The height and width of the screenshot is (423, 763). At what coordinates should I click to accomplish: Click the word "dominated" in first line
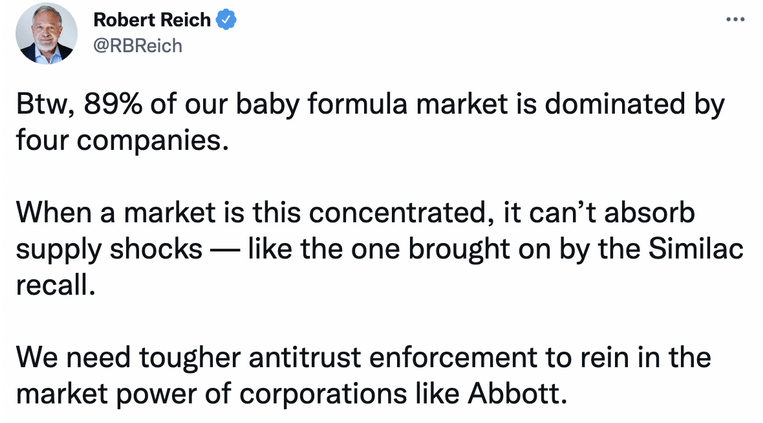coord(614,104)
